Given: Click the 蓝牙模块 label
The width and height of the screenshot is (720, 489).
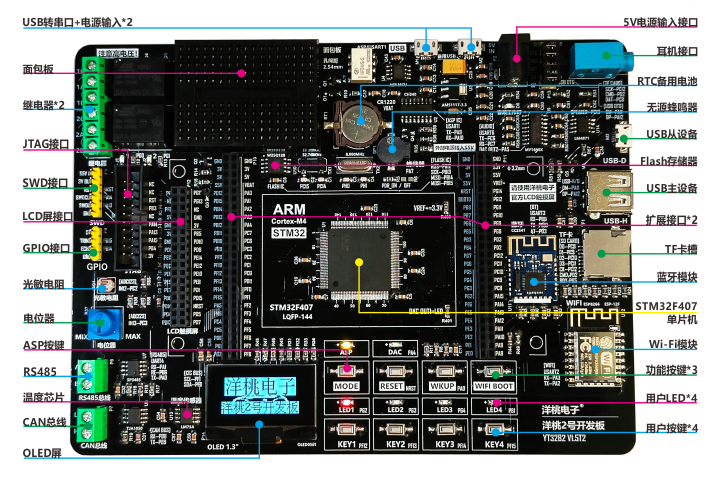Looking at the screenshot, I should click(677, 277).
